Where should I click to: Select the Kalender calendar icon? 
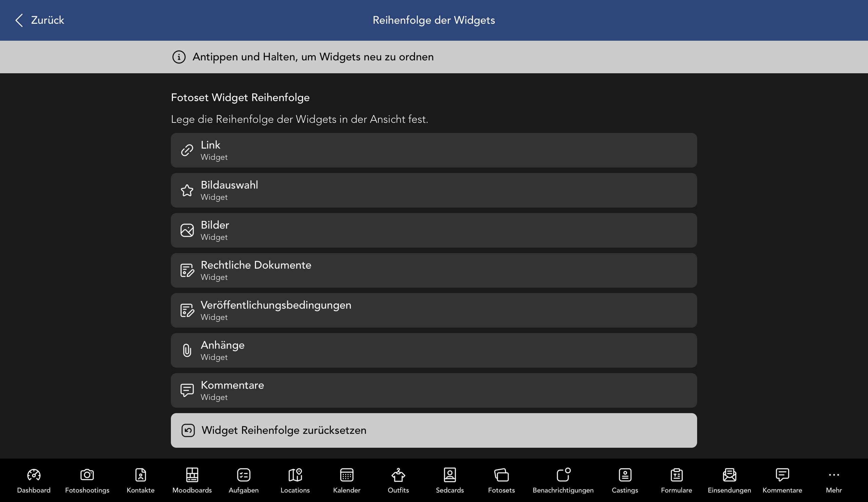(x=347, y=475)
